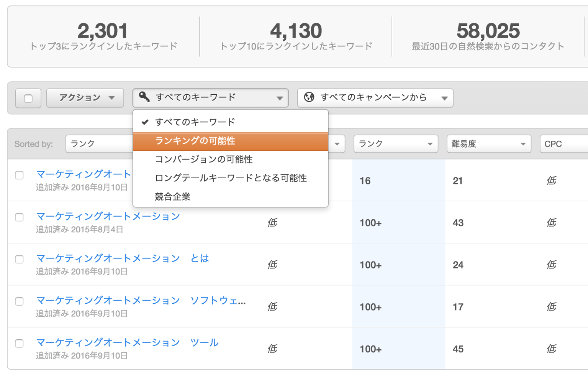Open the アクション dropdown
The width and height of the screenshot is (588, 380).
coord(85,98)
